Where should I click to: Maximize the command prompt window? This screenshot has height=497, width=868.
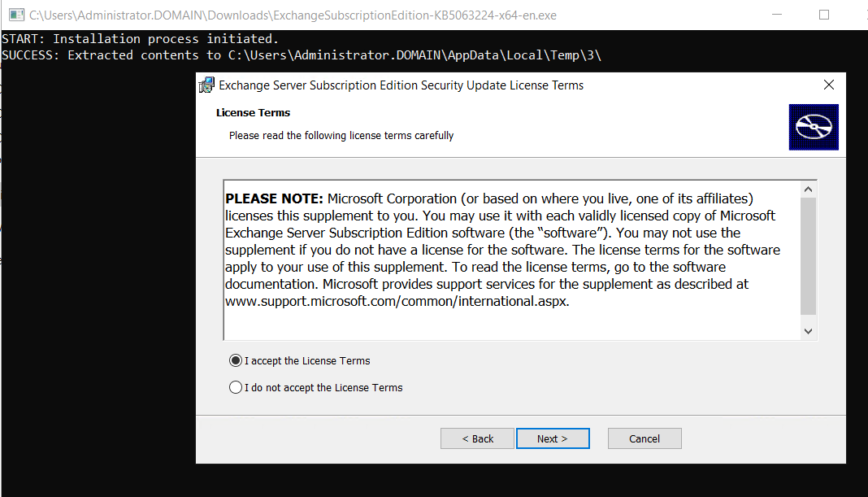[x=823, y=15]
